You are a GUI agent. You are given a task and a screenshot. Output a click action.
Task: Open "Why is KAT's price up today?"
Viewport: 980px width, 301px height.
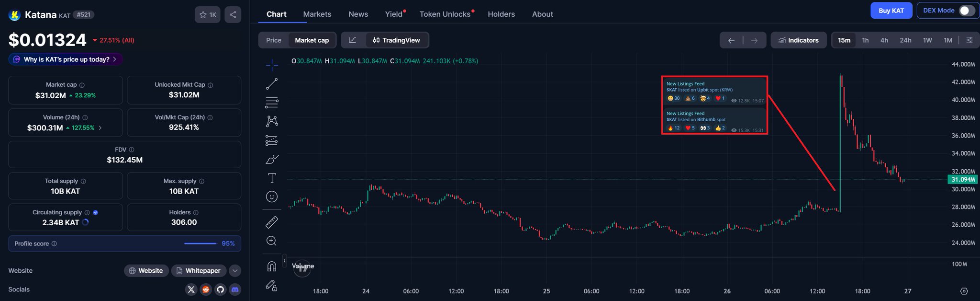click(66, 59)
